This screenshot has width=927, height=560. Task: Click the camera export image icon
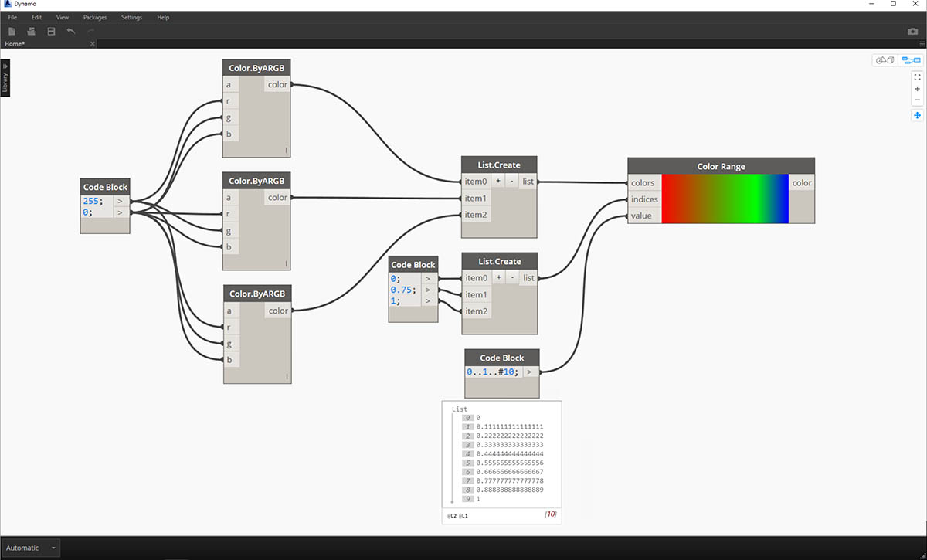point(912,32)
